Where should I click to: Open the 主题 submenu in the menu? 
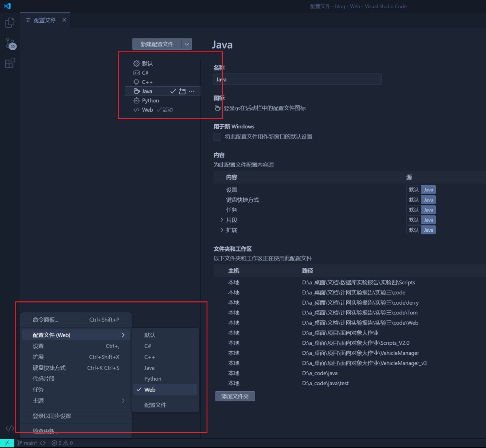(76, 401)
